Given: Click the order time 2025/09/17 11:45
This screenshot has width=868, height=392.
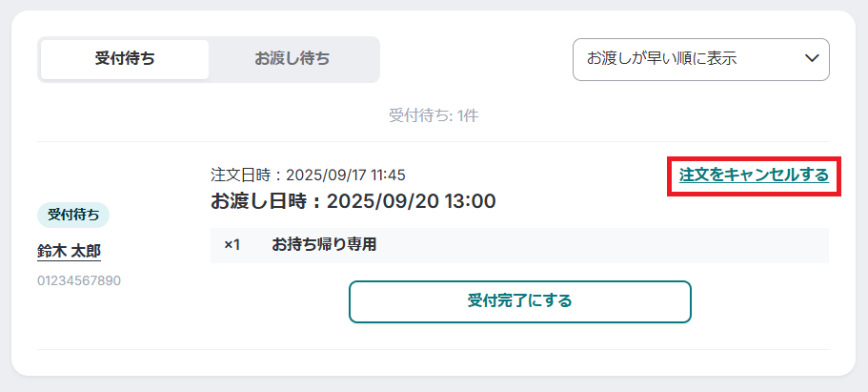Looking at the screenshot, I should tap(346, 175).
